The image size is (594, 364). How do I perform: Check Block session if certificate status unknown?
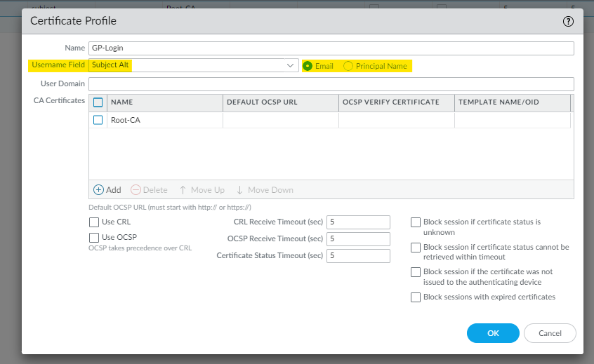point(416,222)
